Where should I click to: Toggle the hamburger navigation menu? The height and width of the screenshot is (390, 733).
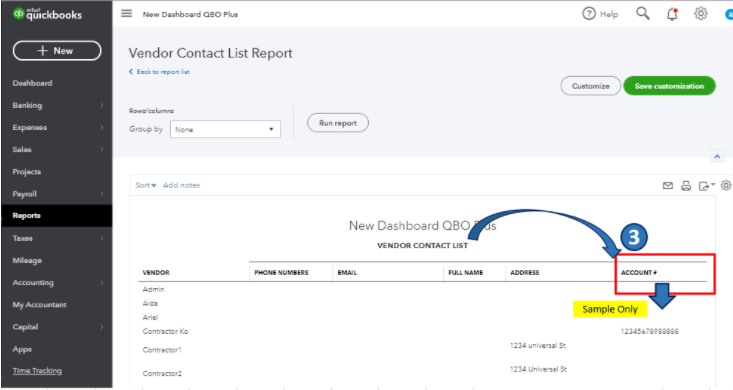click(x=126, y=14)
